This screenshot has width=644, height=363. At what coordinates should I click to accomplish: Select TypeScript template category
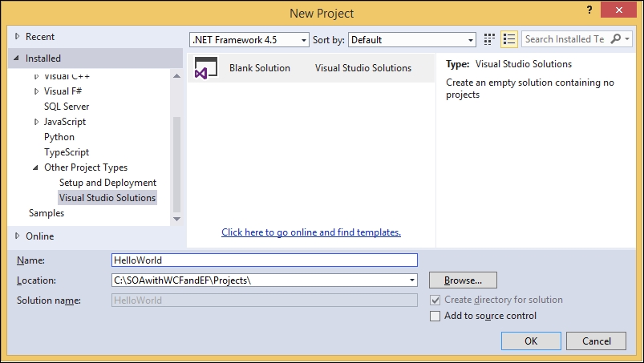[67, 152]
